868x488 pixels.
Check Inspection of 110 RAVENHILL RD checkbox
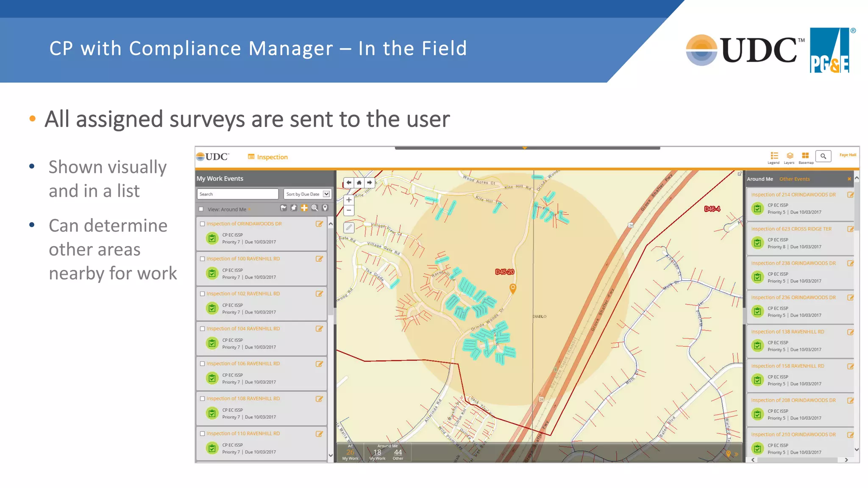click(x=203, y=433)
